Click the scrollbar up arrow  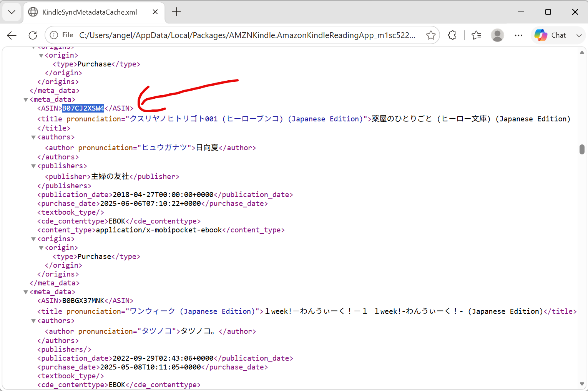(582, 53)
